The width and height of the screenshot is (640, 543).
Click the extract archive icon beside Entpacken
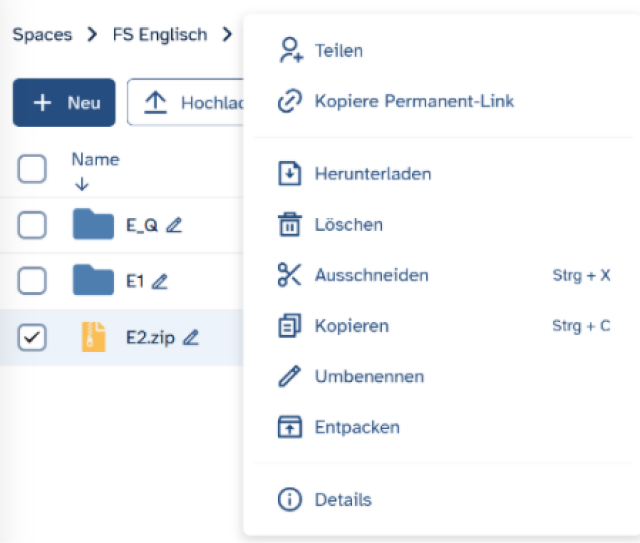point(289,427)
